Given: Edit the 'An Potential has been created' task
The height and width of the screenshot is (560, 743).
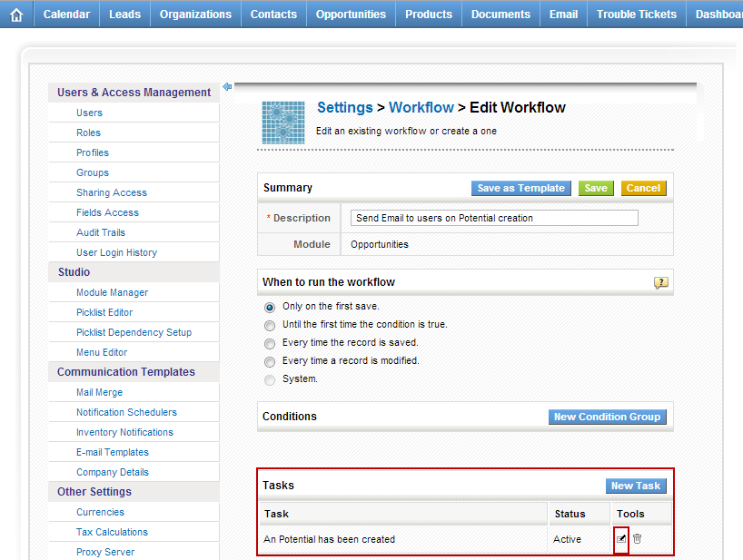Looking at the screenshot, I should point(621,539).
